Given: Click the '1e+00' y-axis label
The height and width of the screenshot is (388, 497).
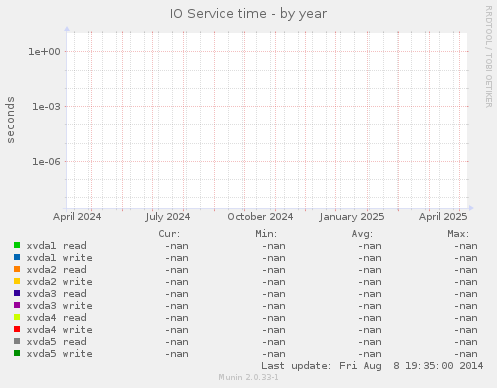Looking at the screenshot, I should [x=44, y=52].
